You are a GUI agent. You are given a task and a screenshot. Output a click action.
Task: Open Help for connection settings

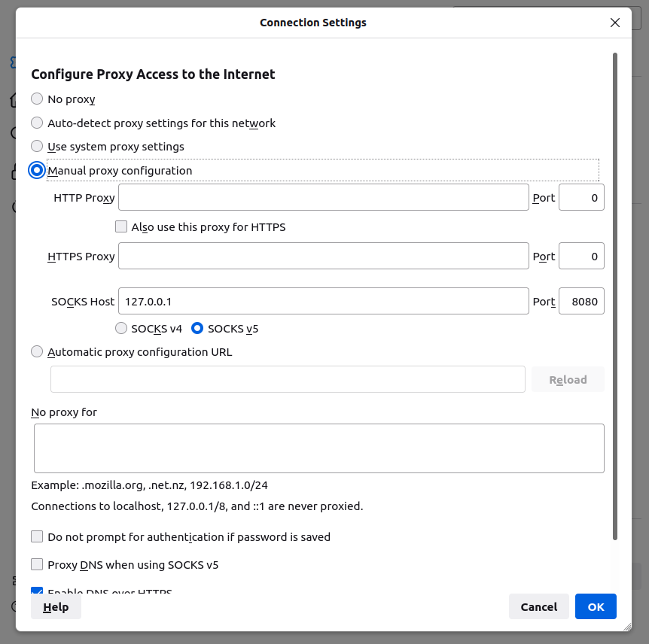click(x=56, y=607)
